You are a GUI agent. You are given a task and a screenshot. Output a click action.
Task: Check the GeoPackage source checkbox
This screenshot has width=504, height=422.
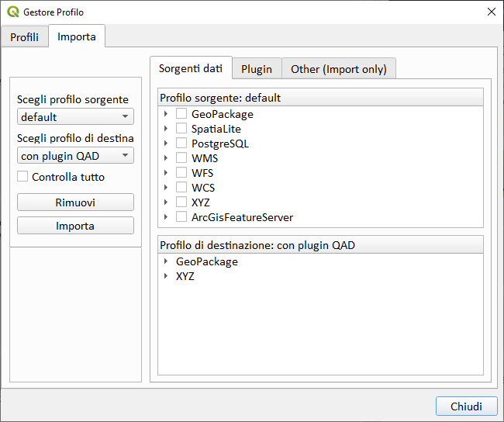(x=181, y=114)
